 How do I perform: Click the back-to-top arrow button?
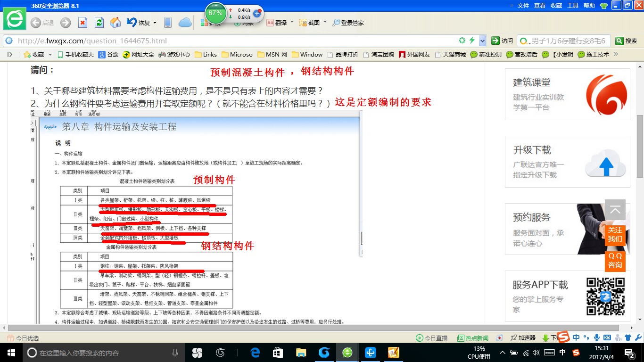[x=615, y=210]
